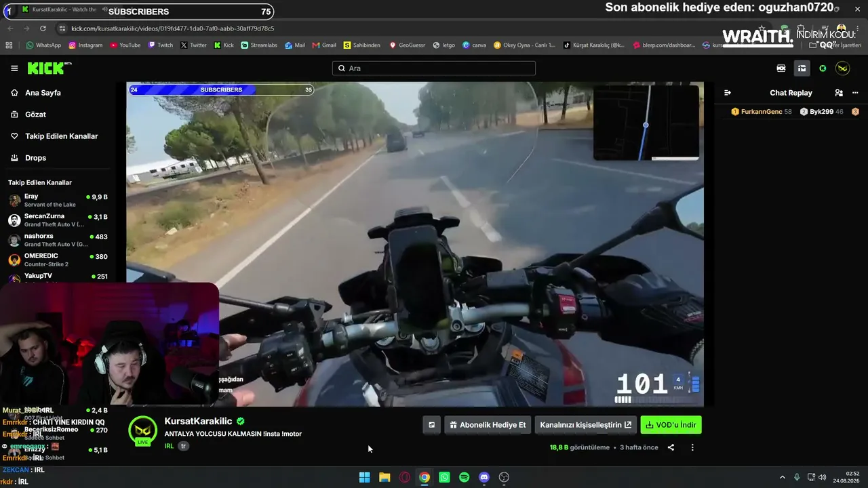Click the Abonelik Hediye Et button
The width and height of the screenshot is (868, 488).
click(x=488, y=425)
